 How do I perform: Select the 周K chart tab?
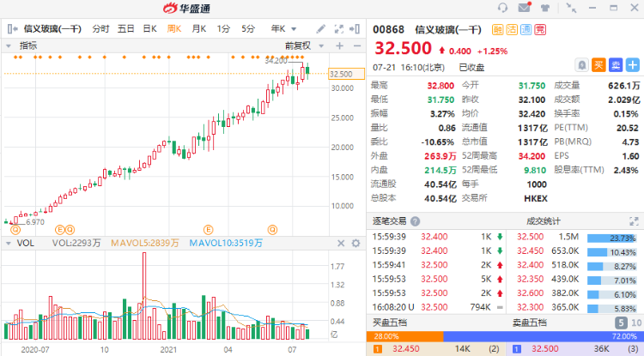click(x=174, y=28)
